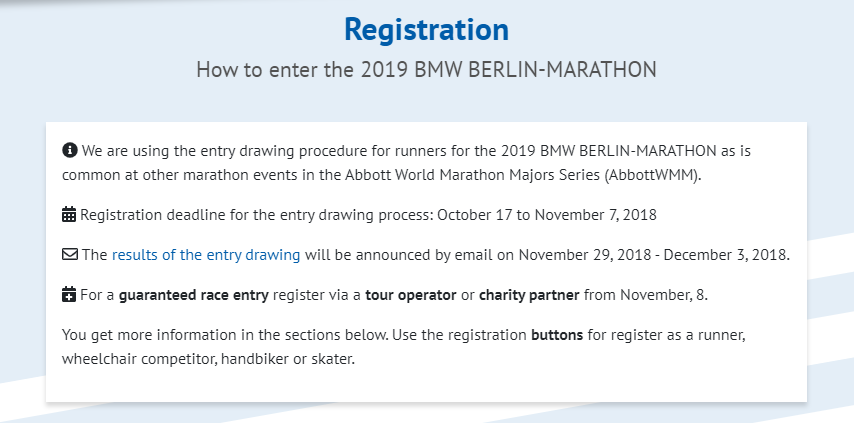Click 'wheelchair competitor, handbiker or skater' text
This screenshot has height=423, width=854.
tap(208, 357)
